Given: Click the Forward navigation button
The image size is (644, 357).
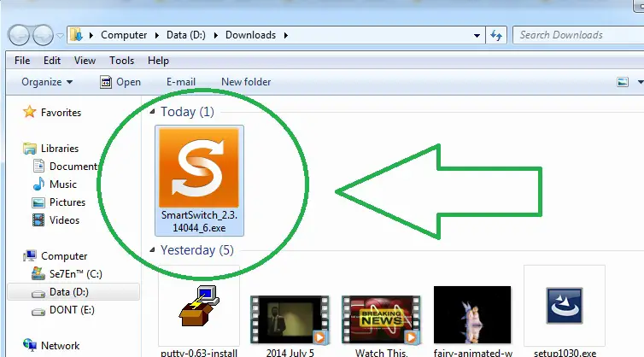Looking at the screenshot, I should (x=43, y=35).
